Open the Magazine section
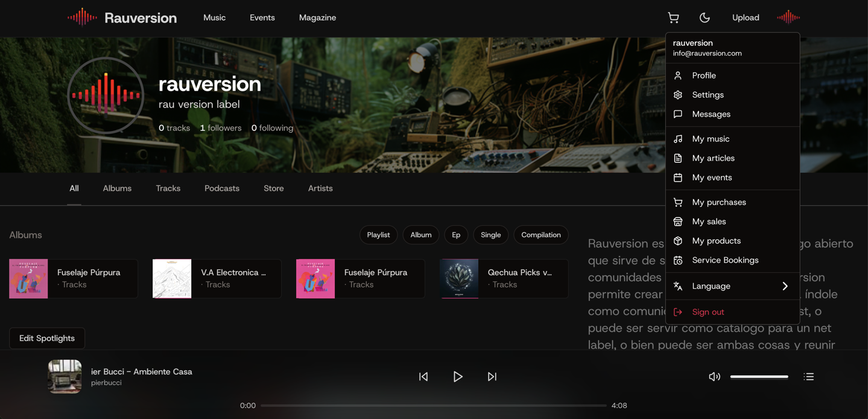 [317, 18]
